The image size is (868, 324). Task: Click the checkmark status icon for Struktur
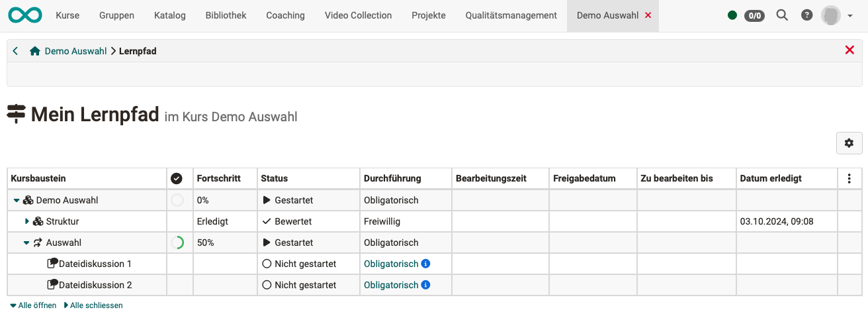tap(267, 221)
